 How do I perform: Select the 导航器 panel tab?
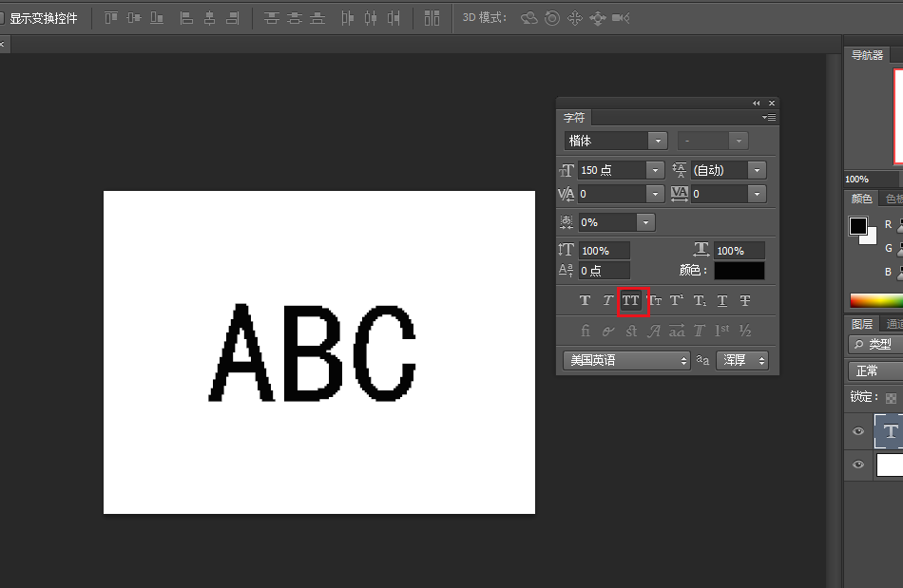pos(867,55)
